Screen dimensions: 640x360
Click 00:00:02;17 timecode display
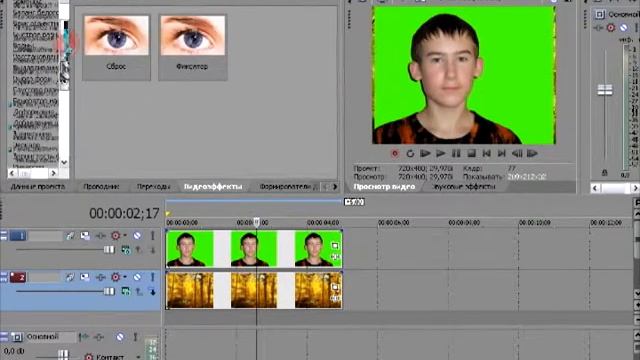click(x=124, y=213)
